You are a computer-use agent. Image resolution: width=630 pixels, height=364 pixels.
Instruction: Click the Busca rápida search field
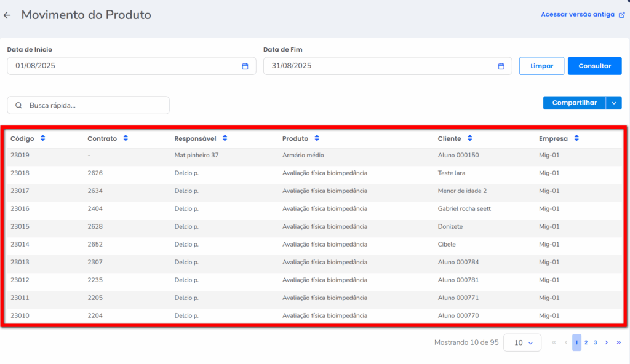tap(88, 105)
